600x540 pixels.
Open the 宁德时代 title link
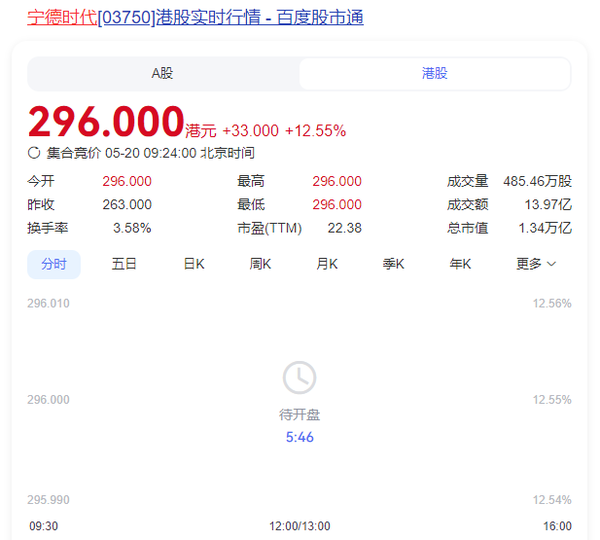coord(62,17)
